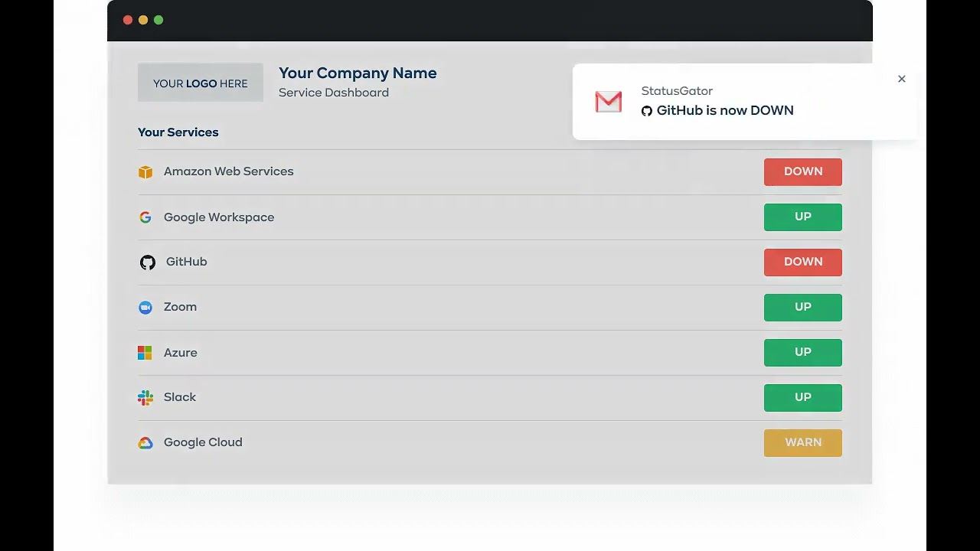980x551 pixels.
Task: Open the 'GitHub is now DOWN' message
Action: click(x=725, y=111)
